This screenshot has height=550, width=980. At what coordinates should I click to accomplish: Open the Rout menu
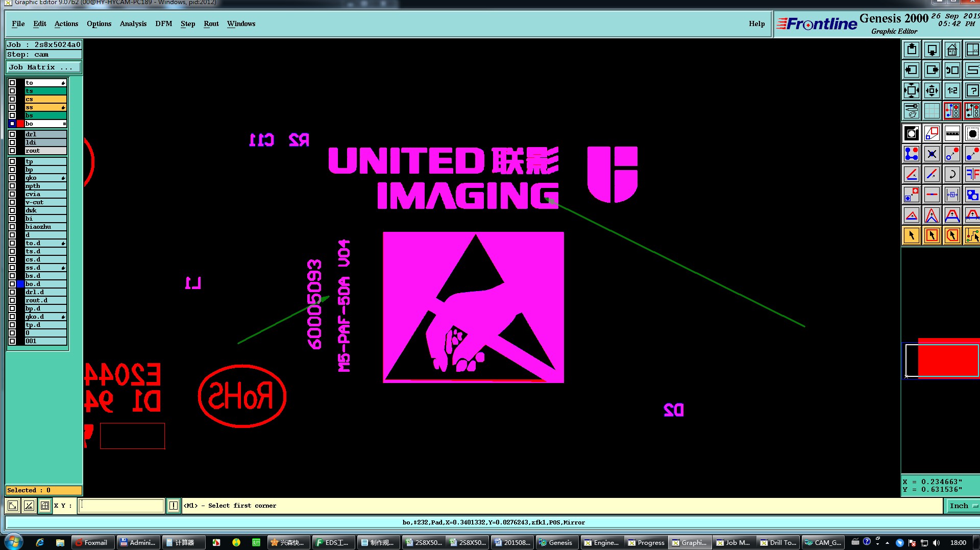tap(211, 23)
